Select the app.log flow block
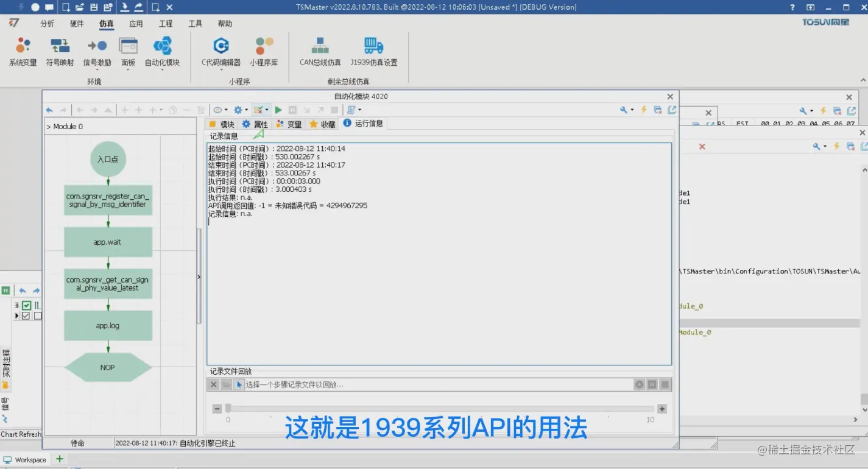The width and height of the screenshot is (868, 469). coord(108,326)
